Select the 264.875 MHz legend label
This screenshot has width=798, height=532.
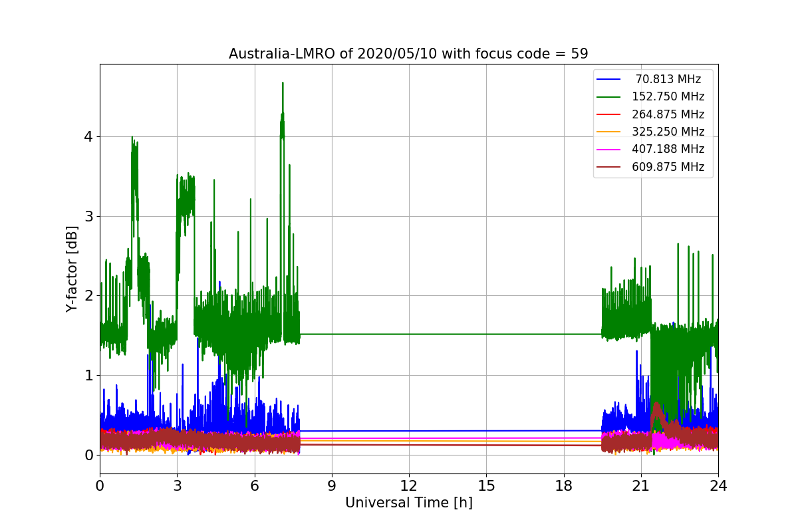pyautogui.click(x=668, y=114)
